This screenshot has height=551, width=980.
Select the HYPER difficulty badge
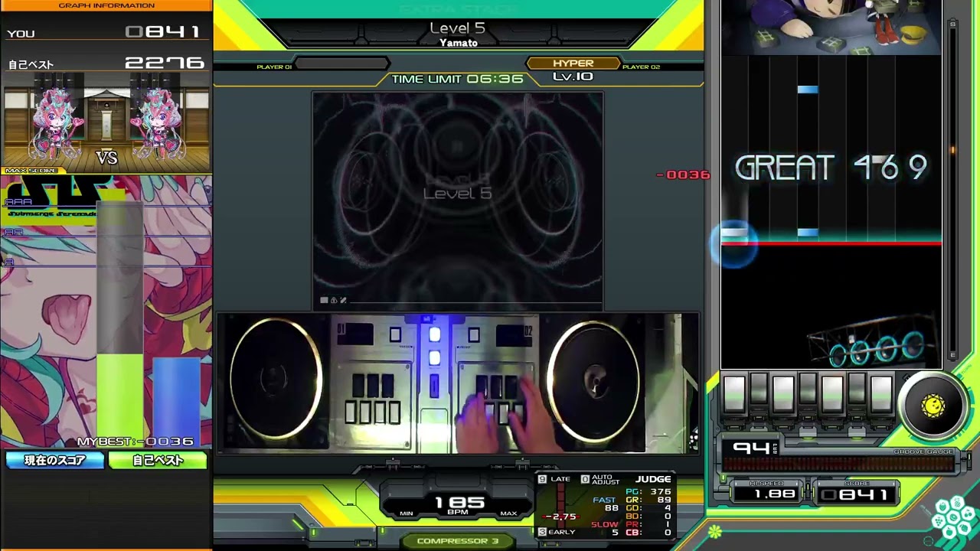pos(573,64)
